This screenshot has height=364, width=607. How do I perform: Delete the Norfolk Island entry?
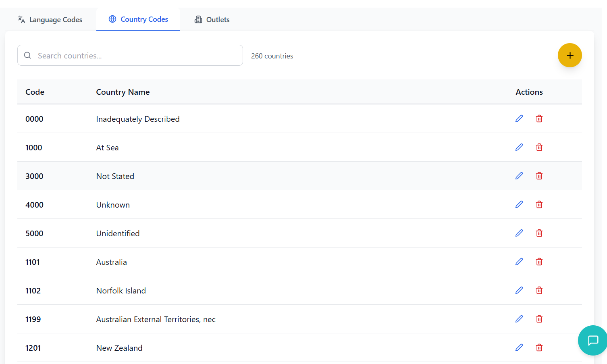[x=539, y=290]
